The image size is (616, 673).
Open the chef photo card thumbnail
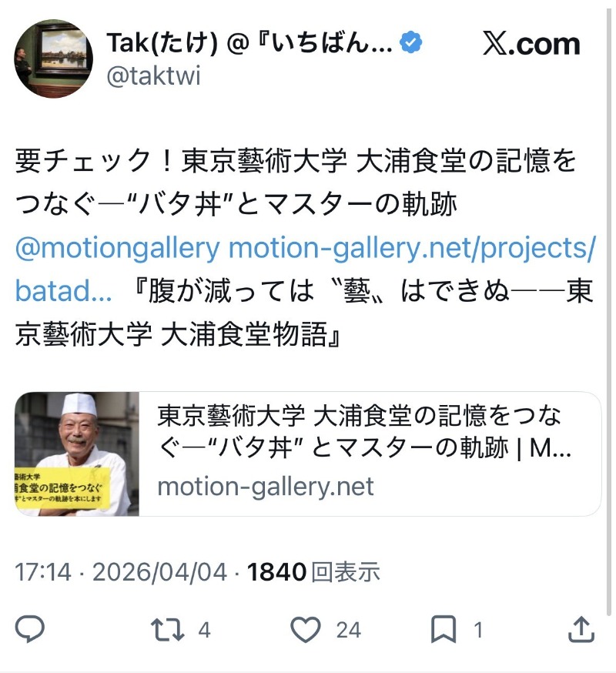coord(77,454)
